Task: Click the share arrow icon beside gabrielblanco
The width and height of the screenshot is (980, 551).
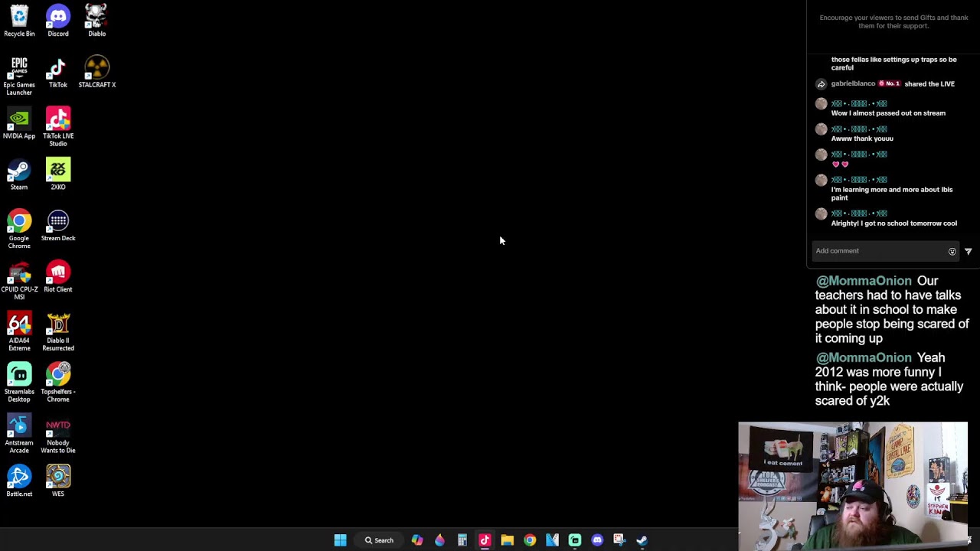Action: click(x=821, y=84)
